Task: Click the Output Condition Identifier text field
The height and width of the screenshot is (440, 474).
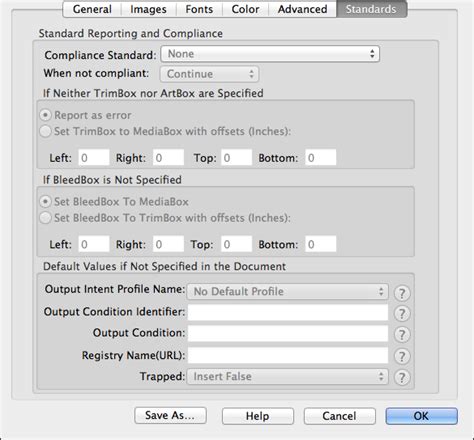Action: click(x=288, y=312)
